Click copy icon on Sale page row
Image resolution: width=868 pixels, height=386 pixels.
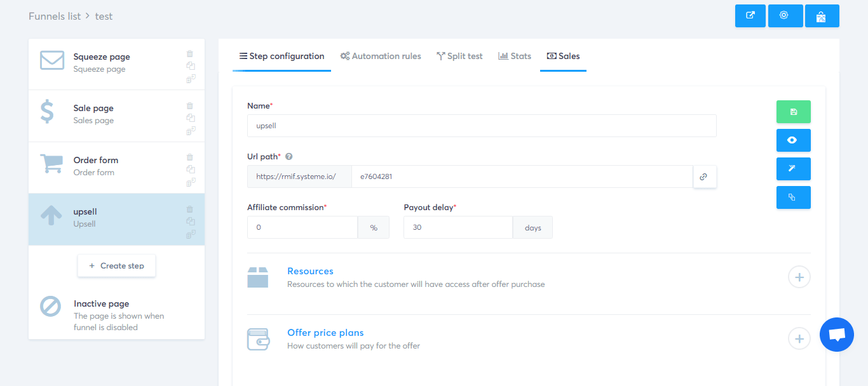pos(190,118)
